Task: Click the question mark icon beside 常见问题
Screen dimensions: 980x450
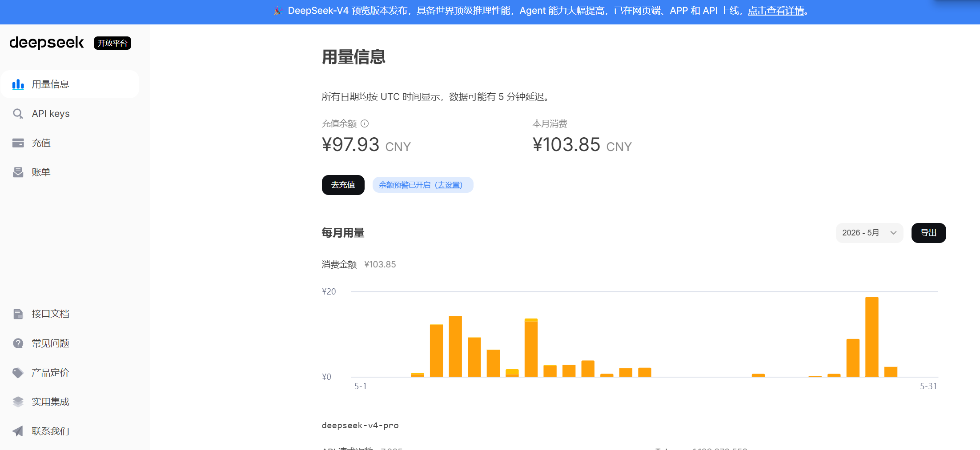Action: click(18, 343)
